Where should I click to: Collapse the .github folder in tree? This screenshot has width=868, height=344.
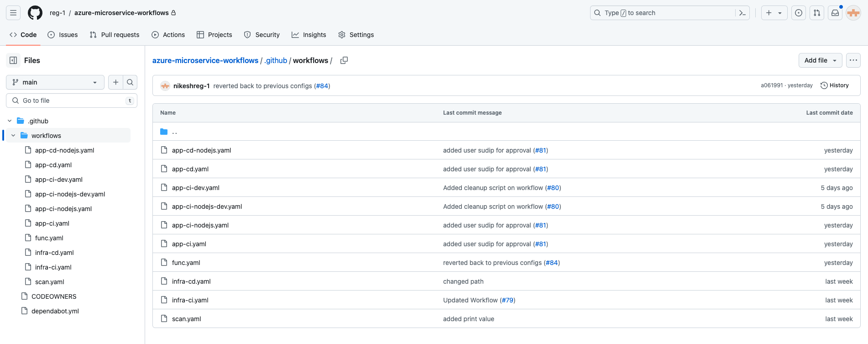pyautogui.click(x=10, y=121)
